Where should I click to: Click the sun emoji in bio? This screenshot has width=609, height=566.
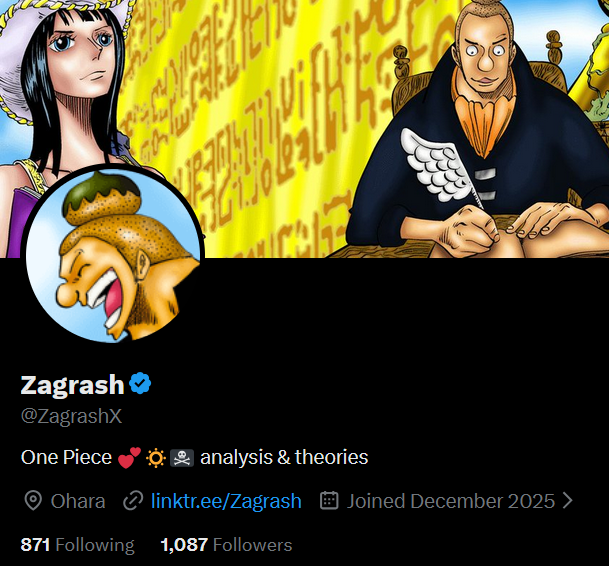click(156, 458)
